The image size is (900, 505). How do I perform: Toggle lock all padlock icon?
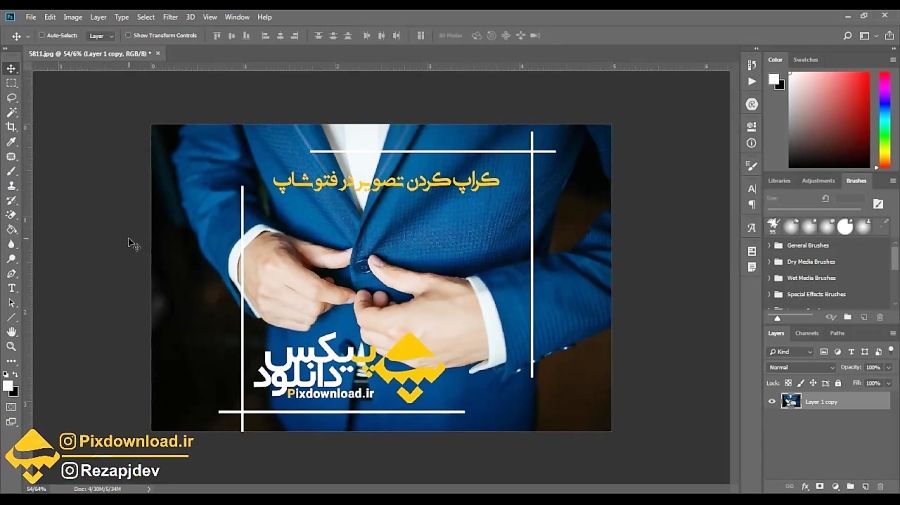click(x=838, y=383)
